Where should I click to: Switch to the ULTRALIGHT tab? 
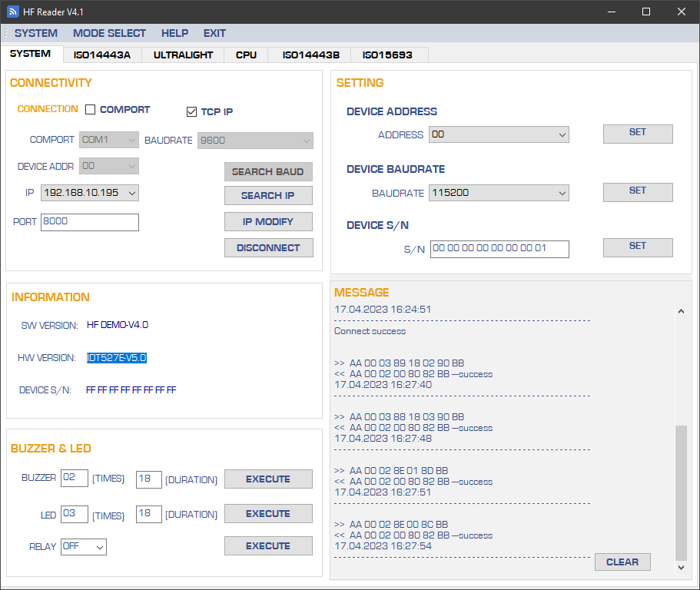point(183,55)
